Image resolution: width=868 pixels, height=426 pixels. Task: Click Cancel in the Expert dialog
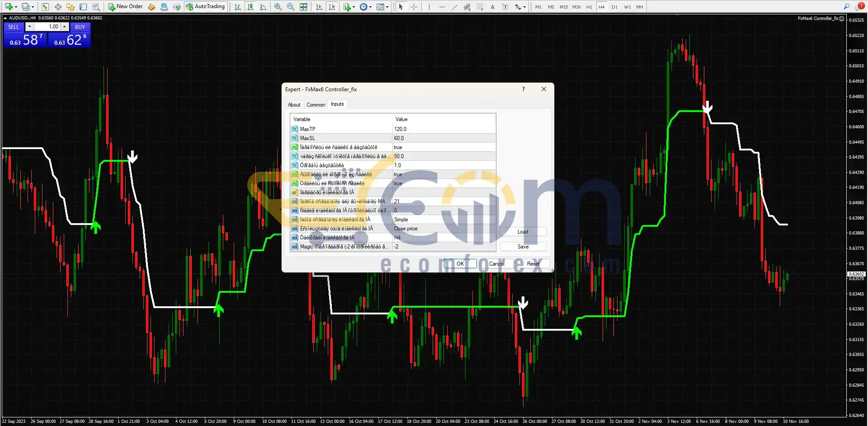[496, 264]
